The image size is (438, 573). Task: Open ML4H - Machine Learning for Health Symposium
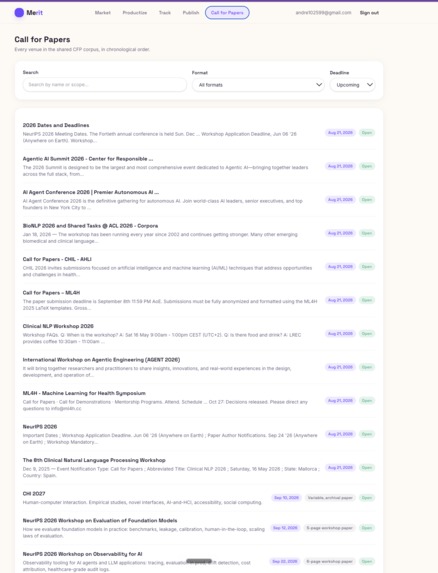point(84,393)
